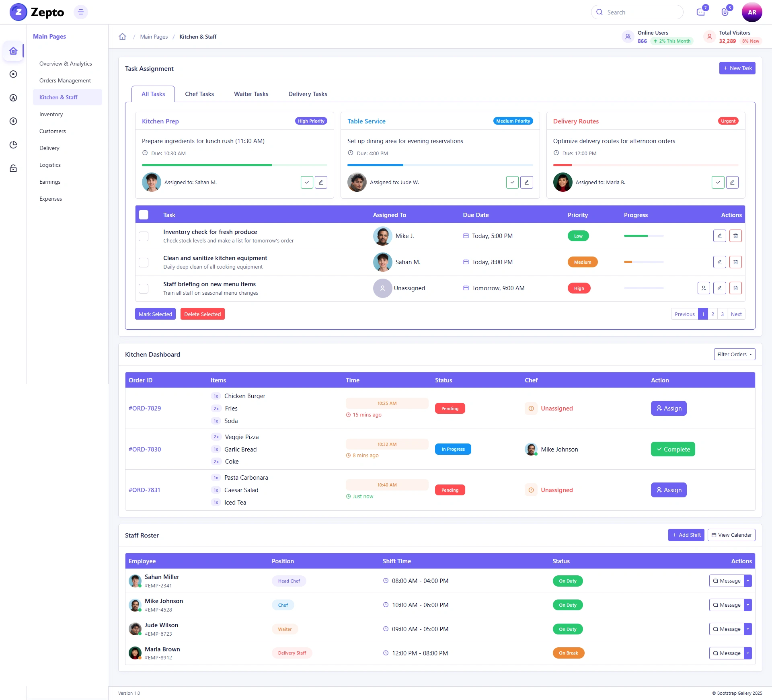Assign a chef to order #ORD-7829
The image size is (772, 700).
[669, 408]
